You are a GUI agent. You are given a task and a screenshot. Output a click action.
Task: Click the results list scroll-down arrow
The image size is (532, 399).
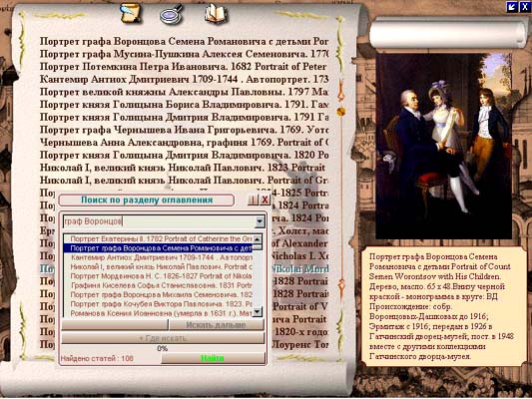258,311
